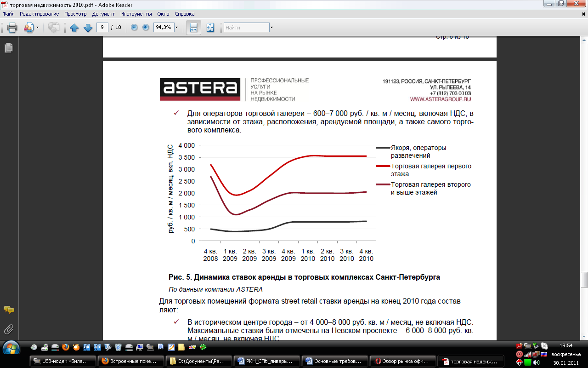Launch Firefox from the quick launch bar
The width and height of the screenshot is (588, 368).
coord(66,346)
